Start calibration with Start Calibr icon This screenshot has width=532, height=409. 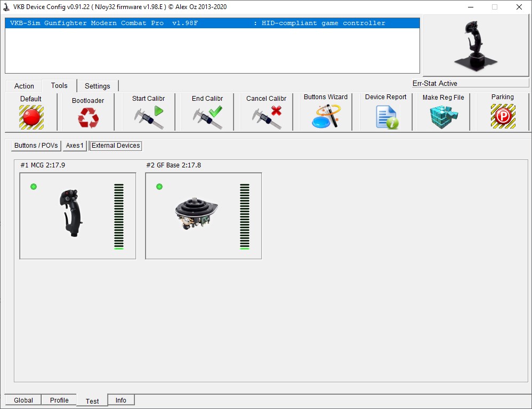pos(149,117)
